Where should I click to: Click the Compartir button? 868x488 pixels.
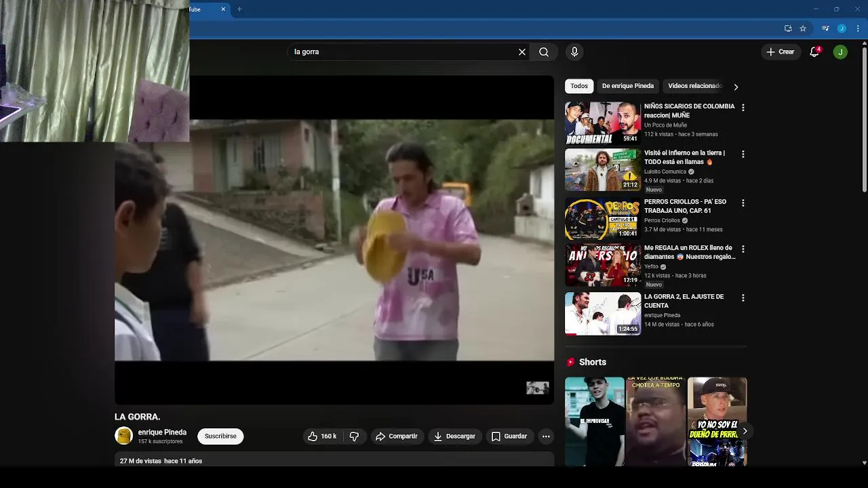(x=397, y=436)
